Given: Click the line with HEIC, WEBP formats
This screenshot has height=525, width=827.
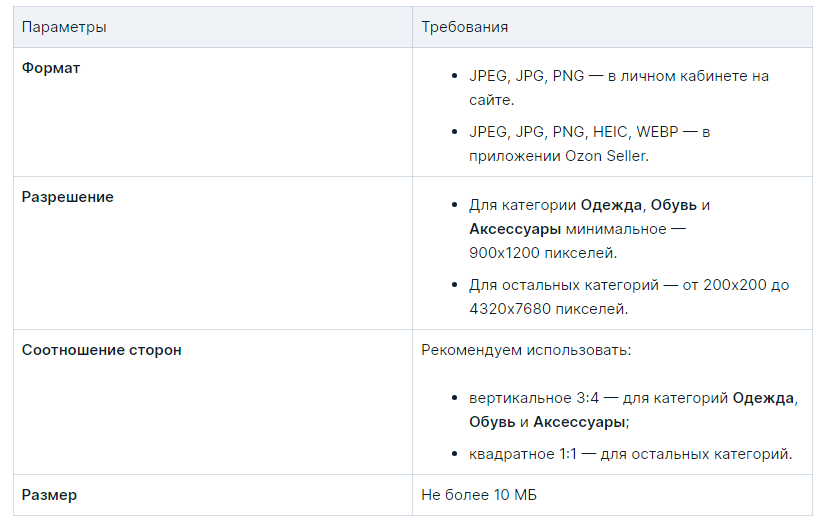Looking at the screenshot, I should [589, 131].
